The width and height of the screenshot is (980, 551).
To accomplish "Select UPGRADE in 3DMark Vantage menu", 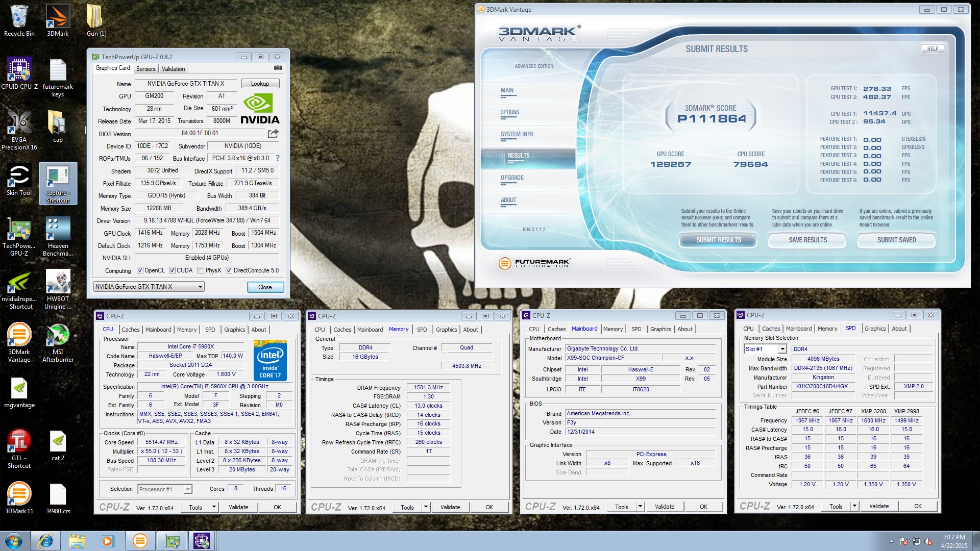I will 512,178.
